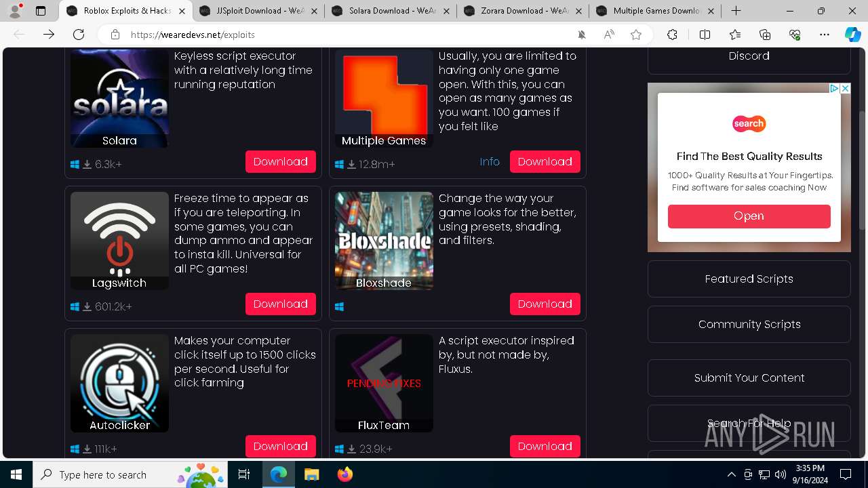Click the Lagswitch wifi thumbnail
The width and height of the screenshot is (868, 488).
[x=119, y=241]
